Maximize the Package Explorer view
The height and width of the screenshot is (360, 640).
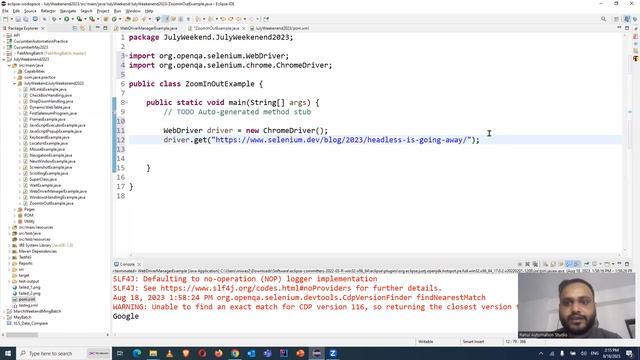(105, 28)
